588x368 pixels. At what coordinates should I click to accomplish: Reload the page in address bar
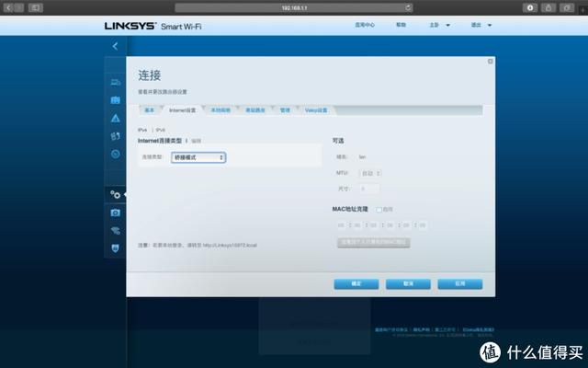[x=408, y=7]
